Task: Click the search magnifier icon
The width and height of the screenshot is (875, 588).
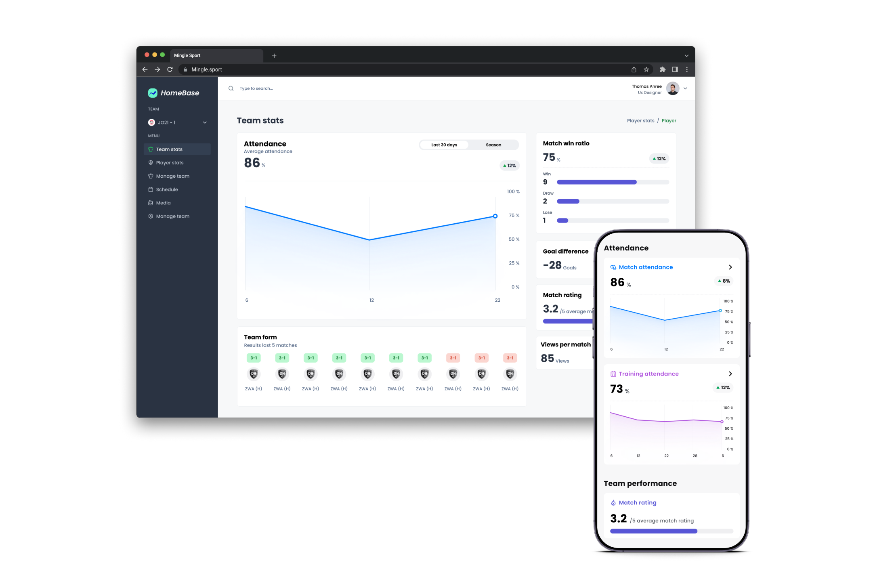Action: (x=231, y=88)
